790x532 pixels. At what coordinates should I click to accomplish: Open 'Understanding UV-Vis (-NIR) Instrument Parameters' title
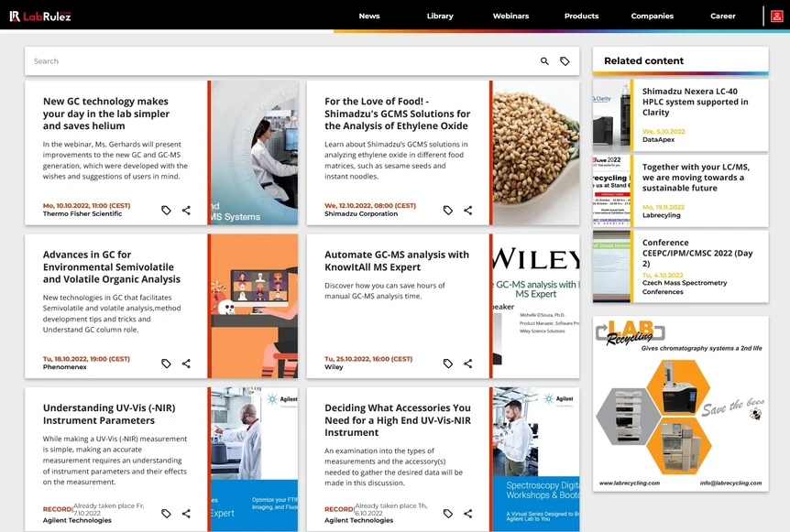click(x=109, y=414)
